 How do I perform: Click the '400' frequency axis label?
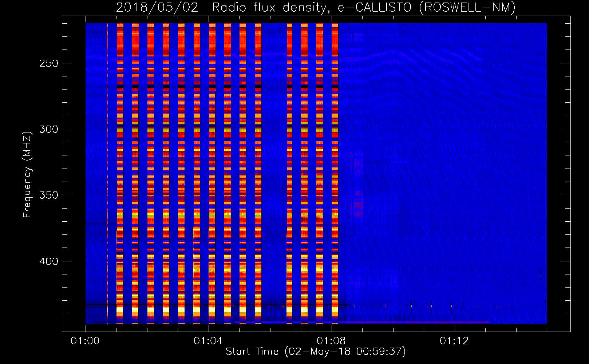click(49, 261)
